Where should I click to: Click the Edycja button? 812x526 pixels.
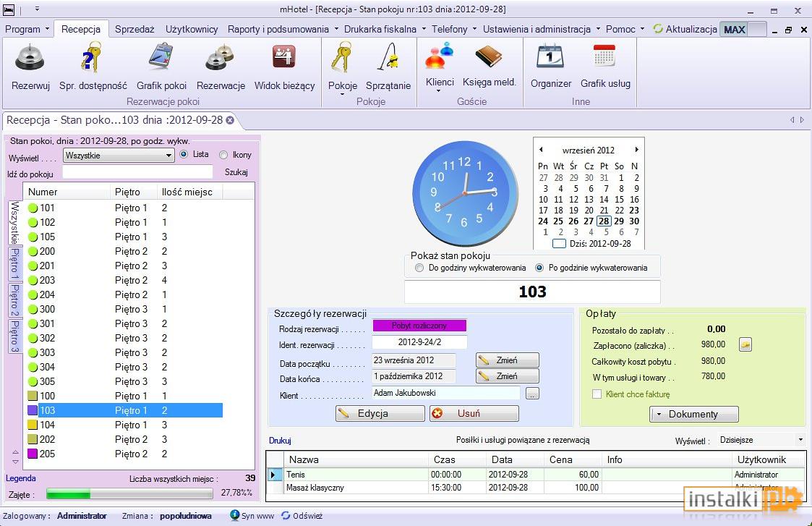[380, 414]
